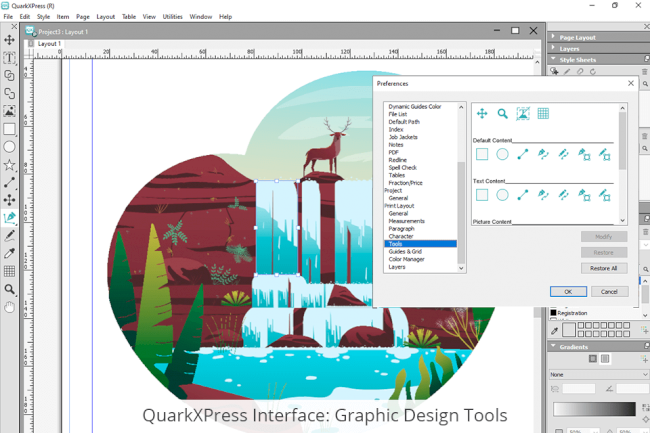650x433 pixels.
Task: Select the Pan hand tool
Action: click(9, 307)
